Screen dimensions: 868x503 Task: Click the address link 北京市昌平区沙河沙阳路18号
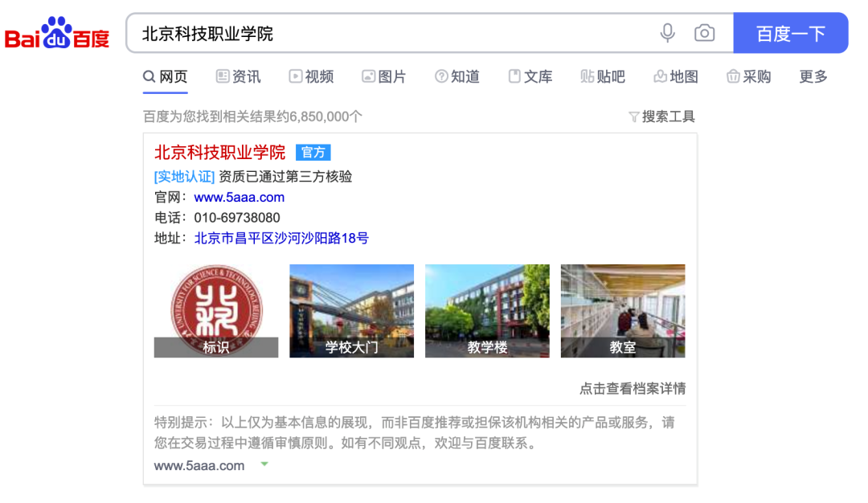281,238
